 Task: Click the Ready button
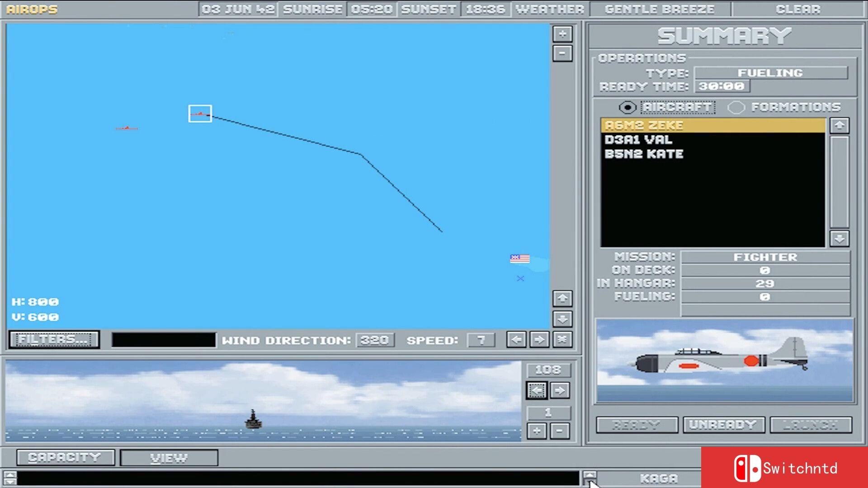[x=637, y=425]
